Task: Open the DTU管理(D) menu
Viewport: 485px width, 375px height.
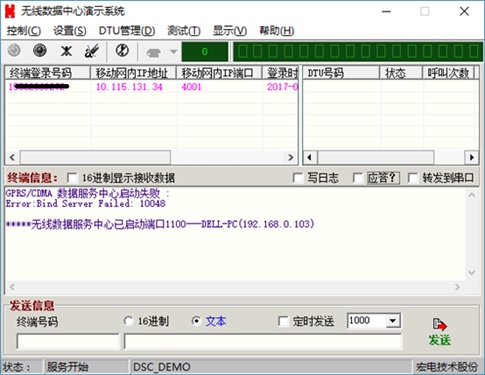Action: [127, 31]
